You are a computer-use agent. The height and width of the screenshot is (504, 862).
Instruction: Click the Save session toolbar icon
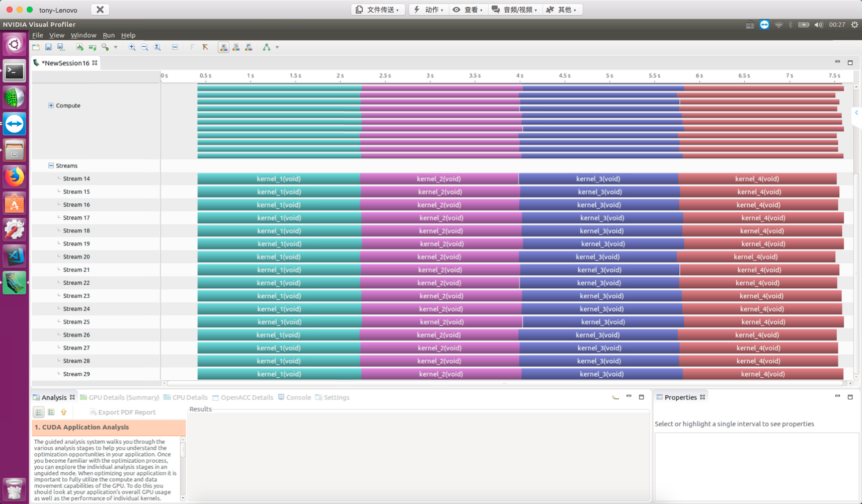[48, 47]
